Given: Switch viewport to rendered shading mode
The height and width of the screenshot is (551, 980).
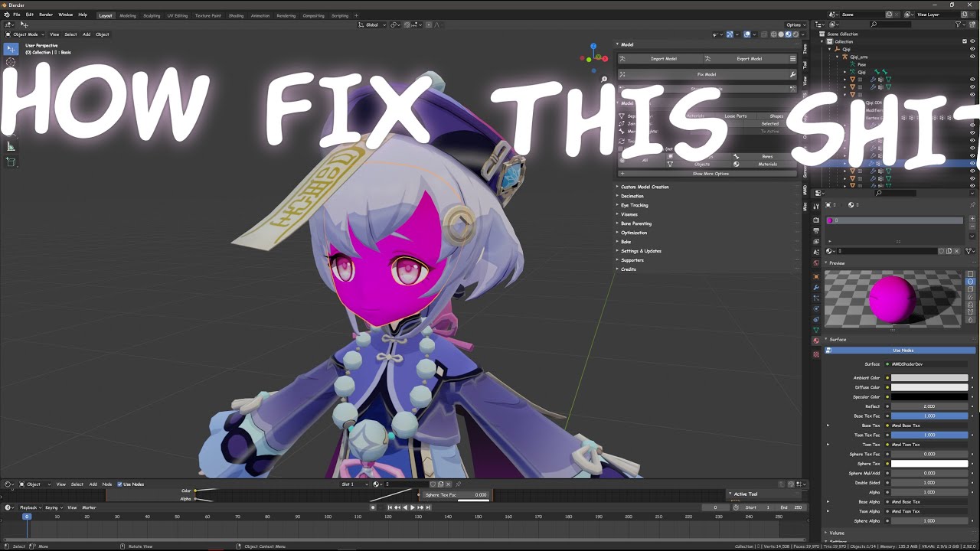Looking at the screenshot, I should pos(795,34).
